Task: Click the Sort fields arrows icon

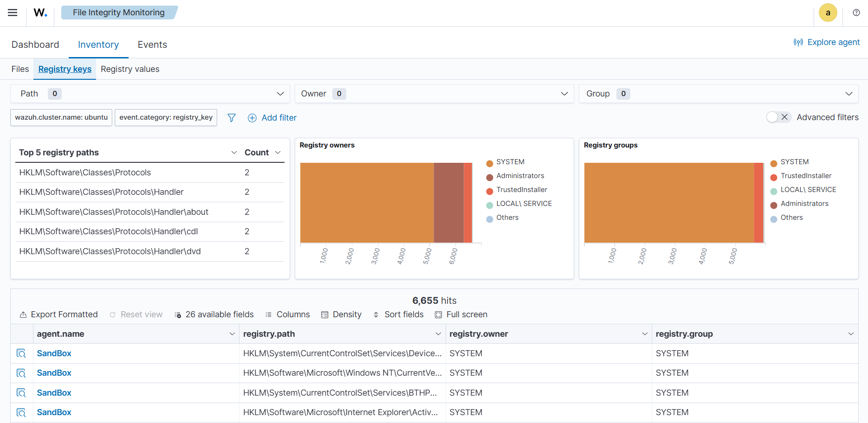Action: click(x=376, y=315)
